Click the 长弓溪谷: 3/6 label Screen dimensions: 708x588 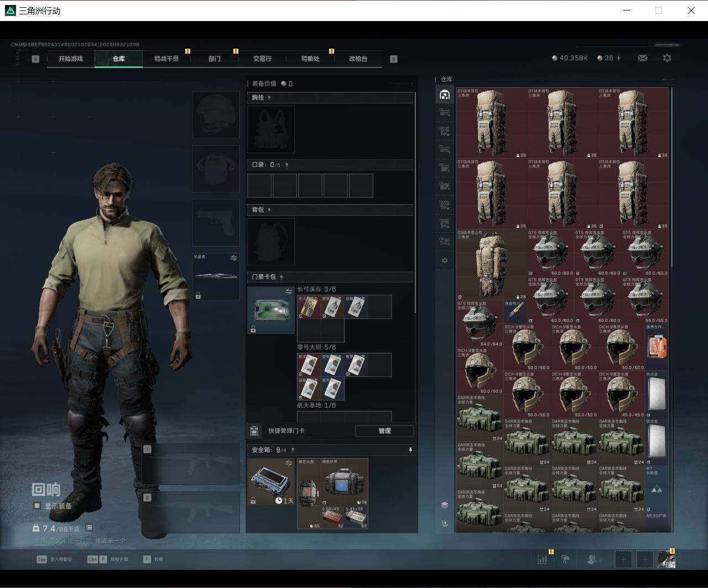tap(316, 289)
